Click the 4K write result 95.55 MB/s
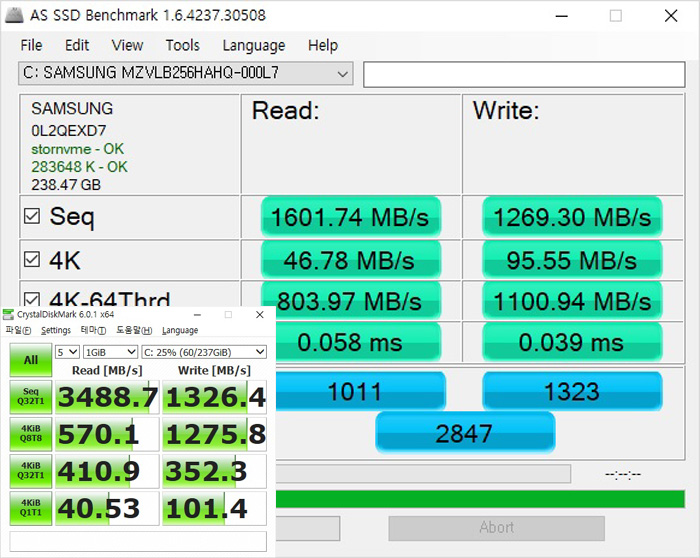The width and height of the screenshot is (700, 558). (572, 259)
